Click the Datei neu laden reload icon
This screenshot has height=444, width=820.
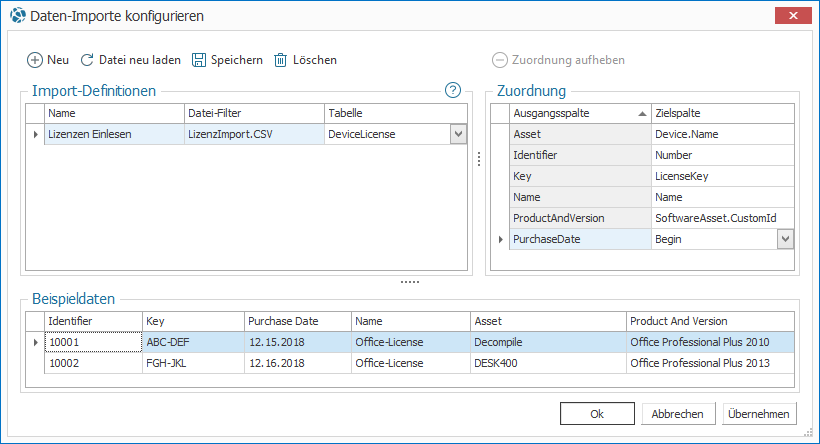coord(87,60)
